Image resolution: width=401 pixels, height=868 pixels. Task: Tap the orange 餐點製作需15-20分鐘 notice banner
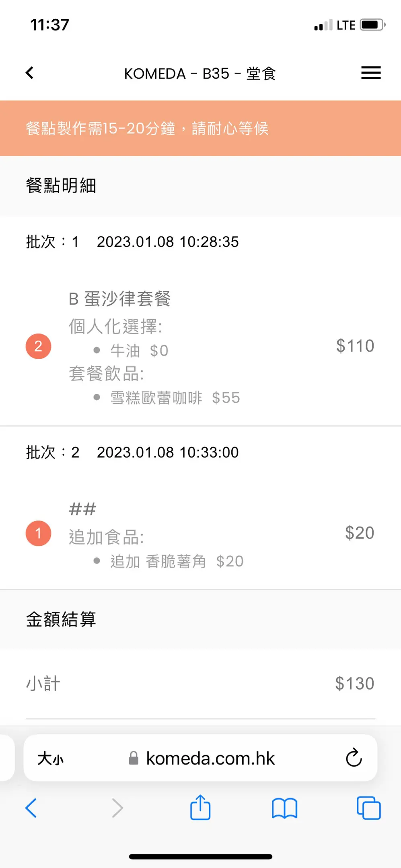pos(200,128)
